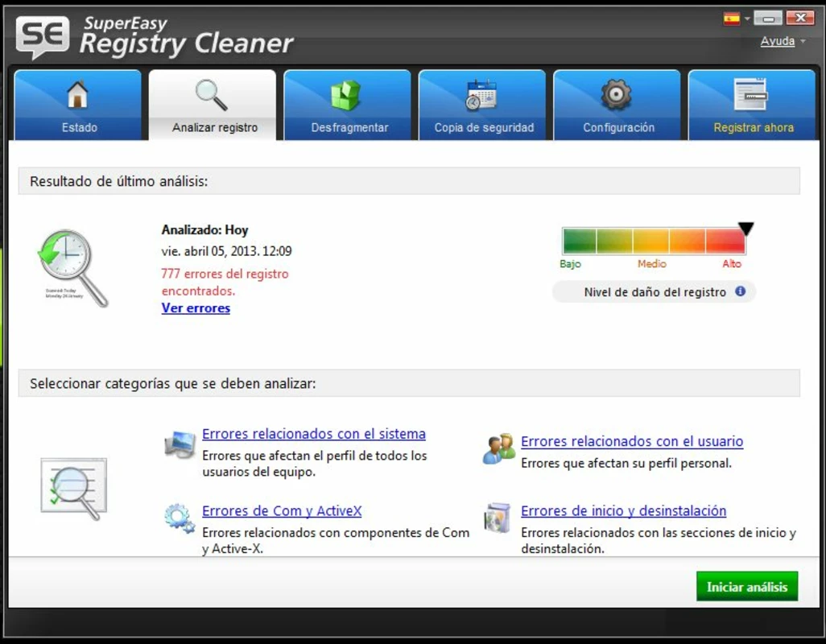The height and width of the screenshot is (644, 826).
Task: Select Errores de Com y ActiveX link
Action: (x=282, y=511)
